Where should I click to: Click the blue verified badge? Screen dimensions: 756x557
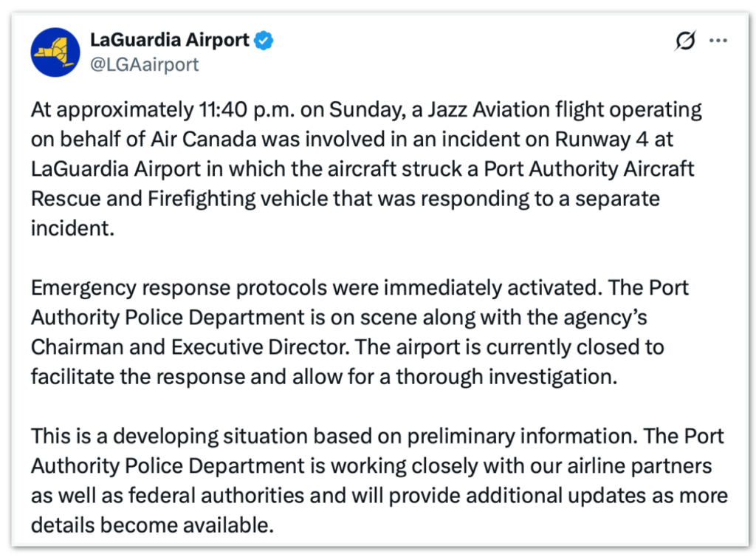coord(264,41)
